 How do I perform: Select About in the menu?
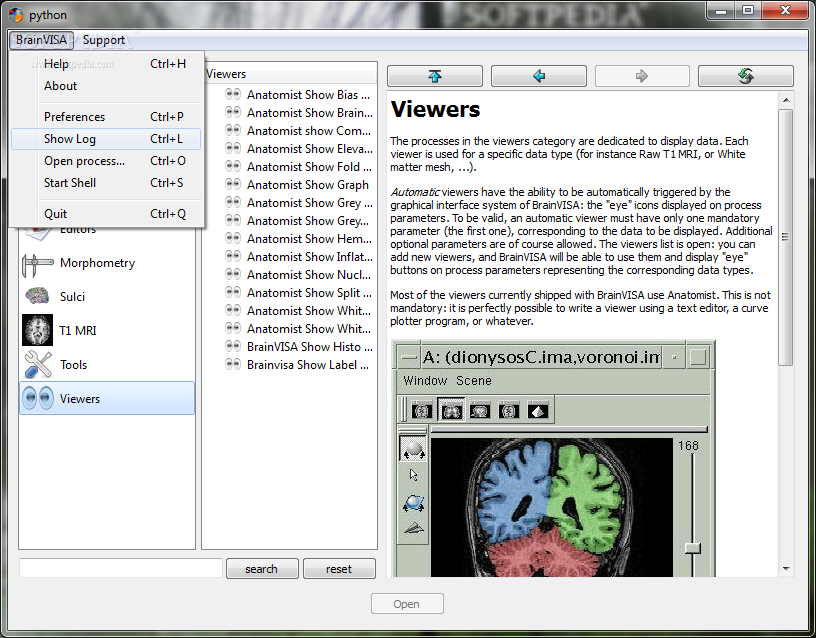coord(106,86)
